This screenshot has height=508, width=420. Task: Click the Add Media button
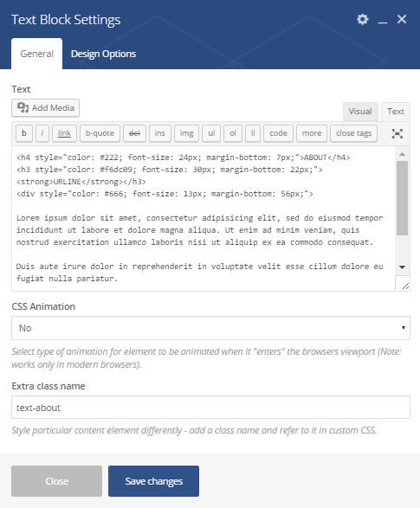point(45,108)
